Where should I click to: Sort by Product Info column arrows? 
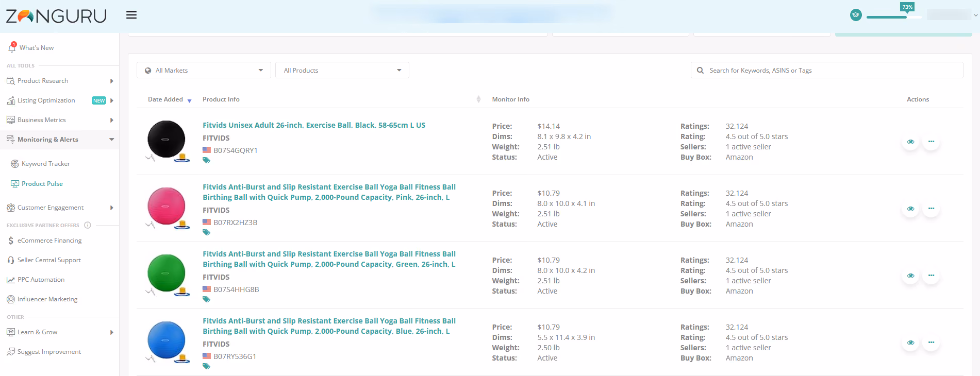pyautogui.click(x=478, y=99)
